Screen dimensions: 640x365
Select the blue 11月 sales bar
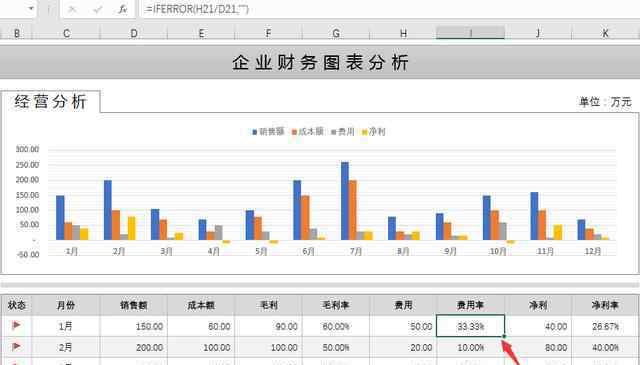[x=534, y=216]
